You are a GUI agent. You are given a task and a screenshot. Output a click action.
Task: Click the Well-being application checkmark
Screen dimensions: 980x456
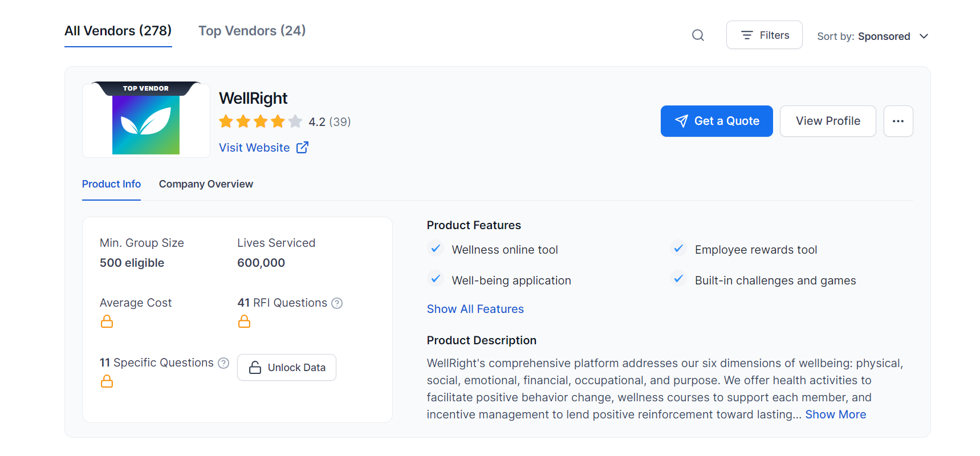point(436,279)
